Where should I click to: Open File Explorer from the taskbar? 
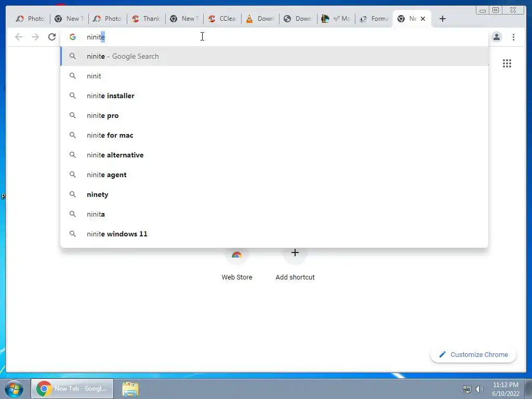[x=130, y=389]
